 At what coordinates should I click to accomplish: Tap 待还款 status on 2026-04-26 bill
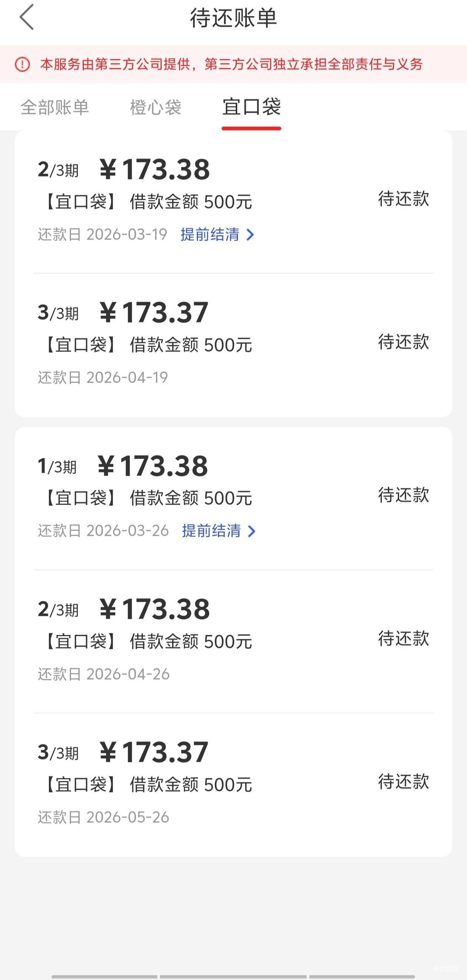[x=403, y=639]
